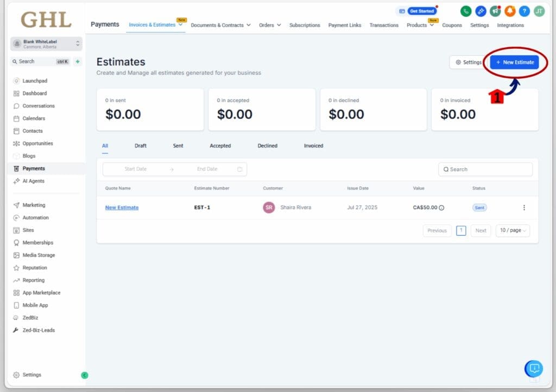Collapse the sidebar with green arrow toggle
Image resolution: width=556 pixels, height=392 pixels.
(x=84, y=375)
